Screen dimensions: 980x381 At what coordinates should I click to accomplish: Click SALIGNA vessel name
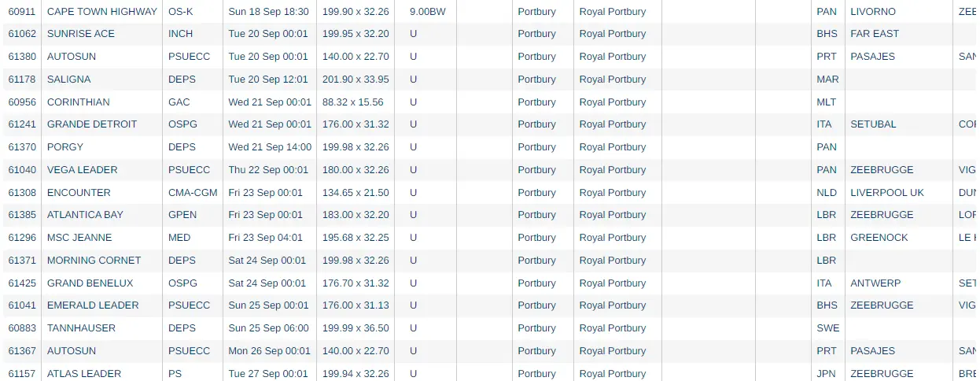click(x=68, y=80)
